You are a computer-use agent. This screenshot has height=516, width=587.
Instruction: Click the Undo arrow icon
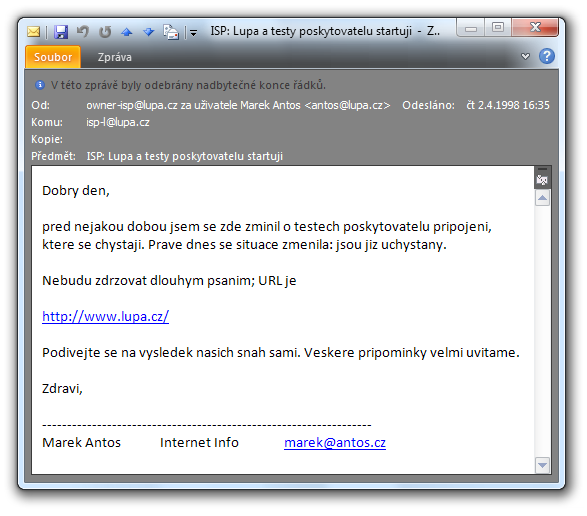pyautogui.click(x=83, y=31)
